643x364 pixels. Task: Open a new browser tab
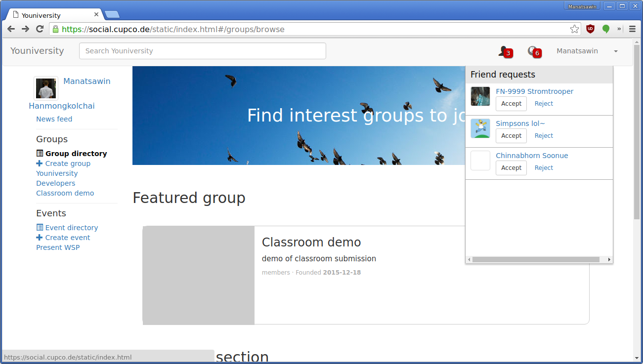point(112,14)
